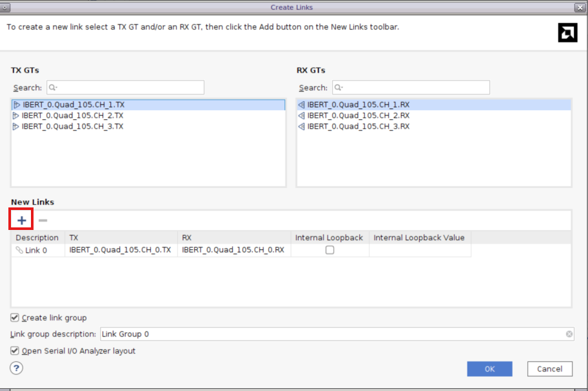
Task: Close the Create Links dialog window
Action: click(x=579, y=7)
